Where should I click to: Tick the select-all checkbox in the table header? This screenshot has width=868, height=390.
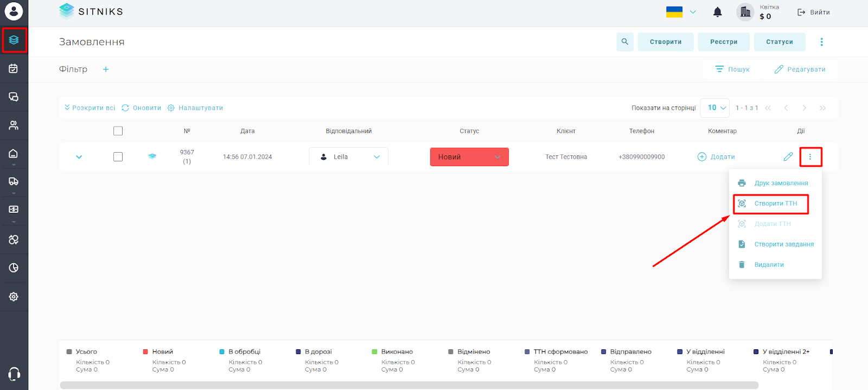click(118, 131)
